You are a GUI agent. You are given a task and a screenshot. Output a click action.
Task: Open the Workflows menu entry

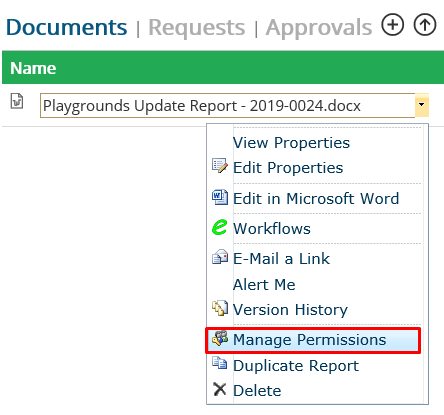pyautogui.click(x=272, y=229)
